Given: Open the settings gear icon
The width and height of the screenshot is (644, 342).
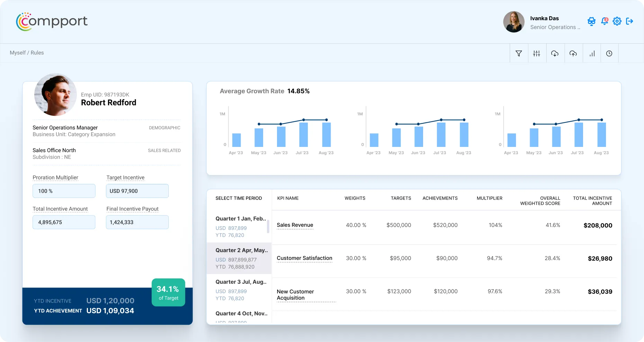Looking at the screenshot, I should click(617, 21).
